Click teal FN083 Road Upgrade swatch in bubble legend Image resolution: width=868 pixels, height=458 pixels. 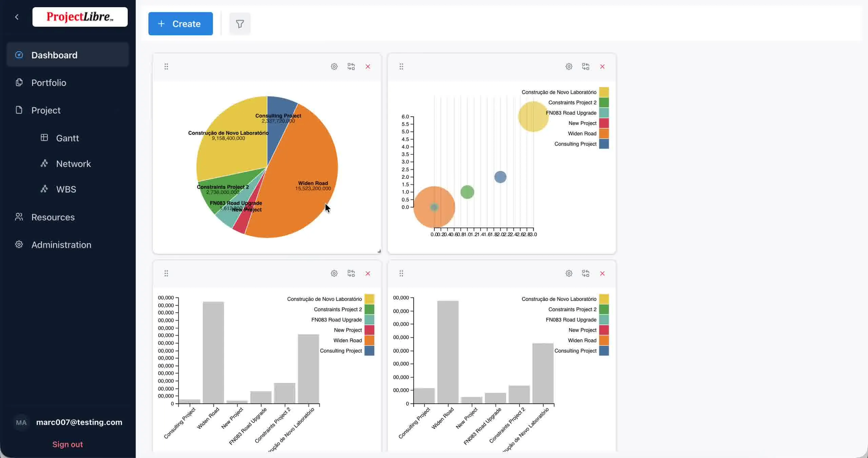[604, 113]
